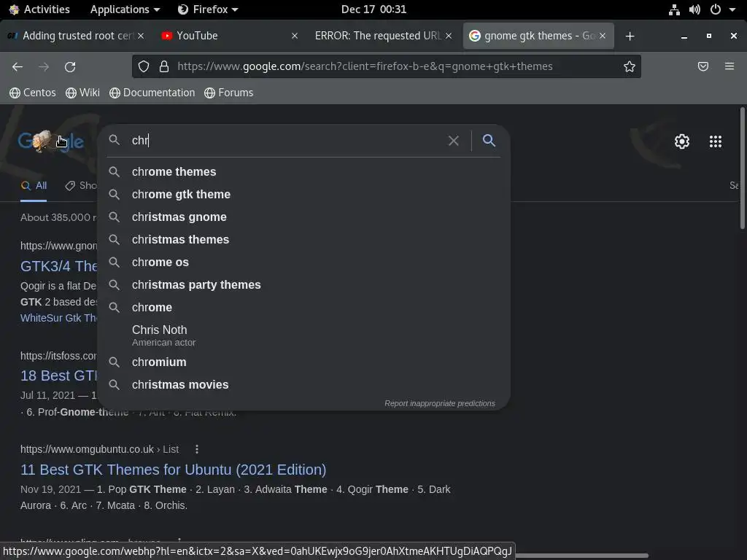The height and width of the screenshot is (560, 747).
Task: Close the gnome gtk themes tab
Action: coord(602,36)
